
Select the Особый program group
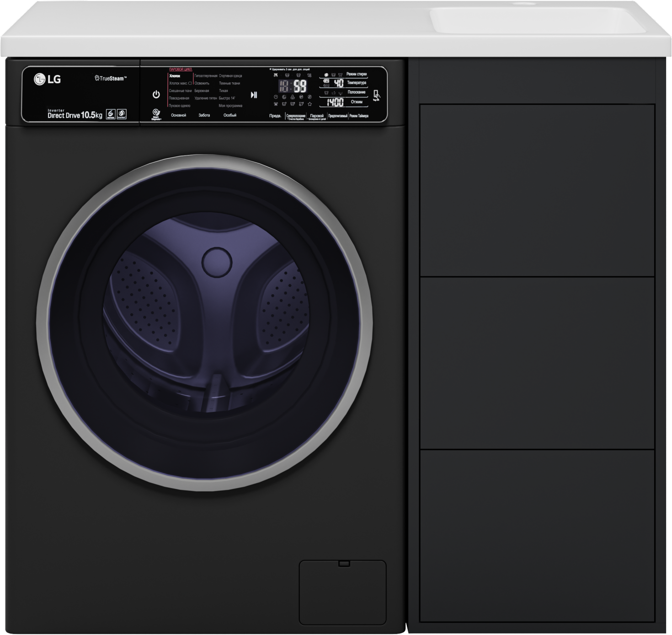[x=229, y=115]
